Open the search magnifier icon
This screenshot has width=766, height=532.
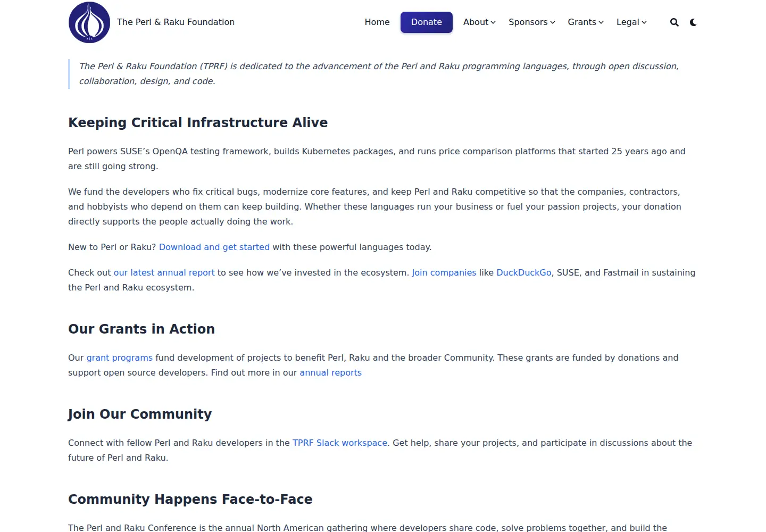coord(675,22)
